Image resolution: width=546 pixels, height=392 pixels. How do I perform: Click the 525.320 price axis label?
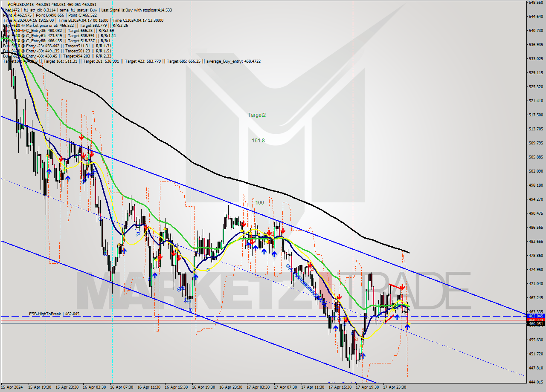click(536, 87)
